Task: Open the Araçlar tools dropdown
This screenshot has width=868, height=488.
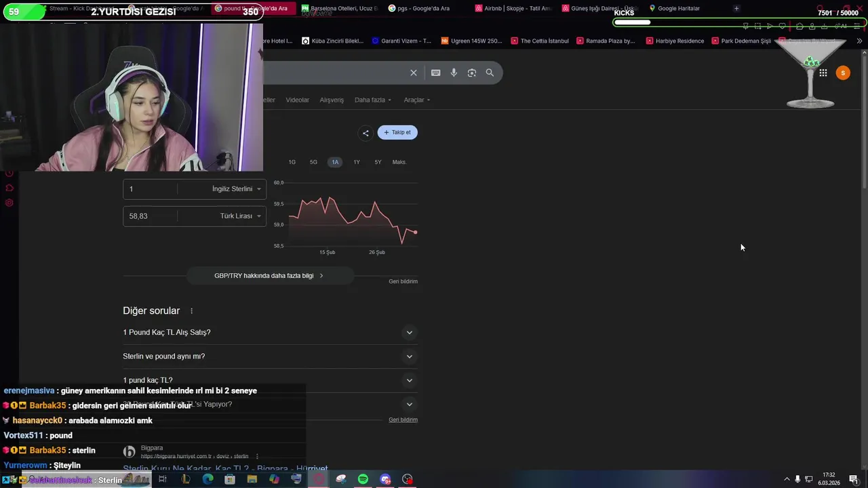Action: [417, 100]
